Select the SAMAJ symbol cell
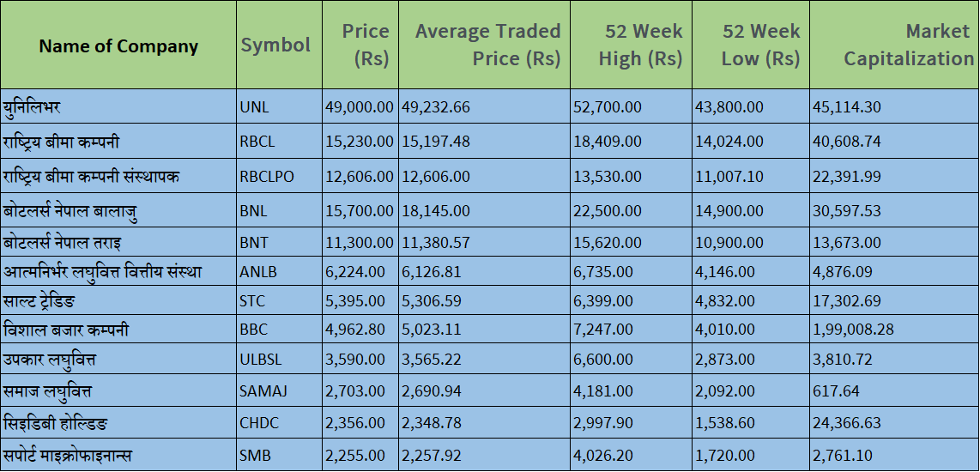 click(x=263, y=391)
